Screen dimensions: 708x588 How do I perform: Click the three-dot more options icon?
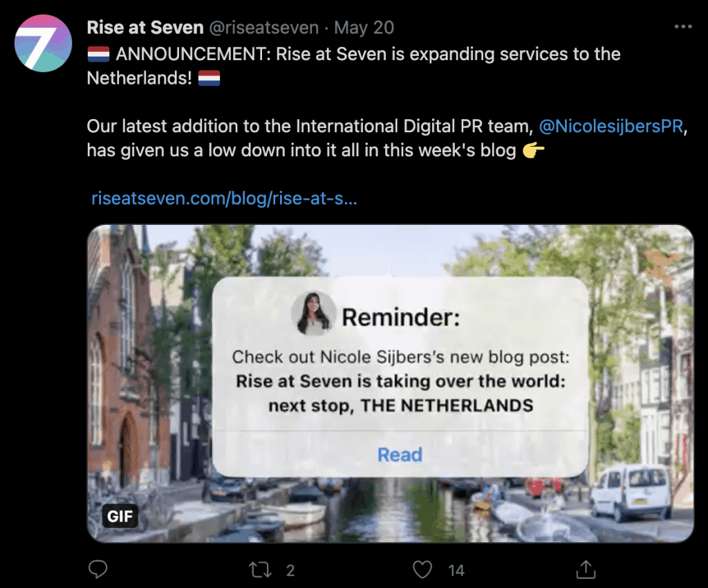click(x=683, y=27)
